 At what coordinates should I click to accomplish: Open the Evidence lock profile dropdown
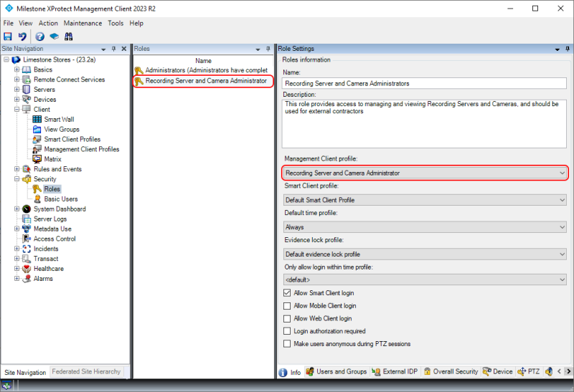(425, 254)
